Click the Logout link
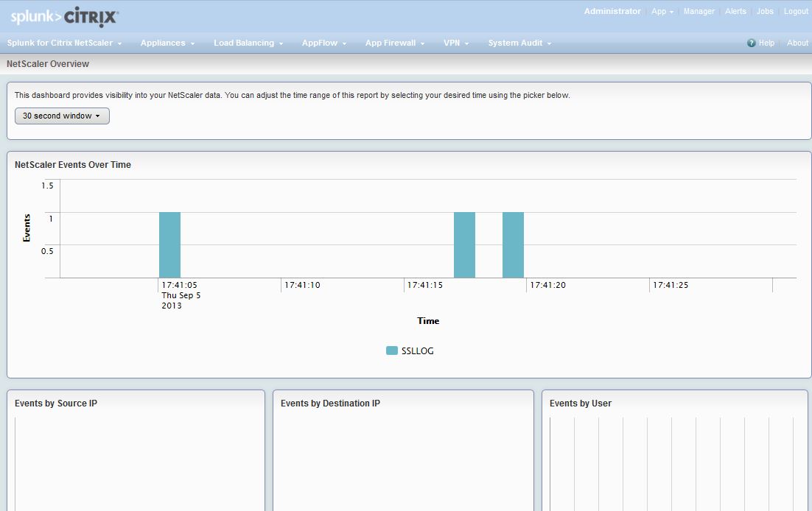This screenshot has width=812, height=511. pyautogui.click(x=796, y=11)
